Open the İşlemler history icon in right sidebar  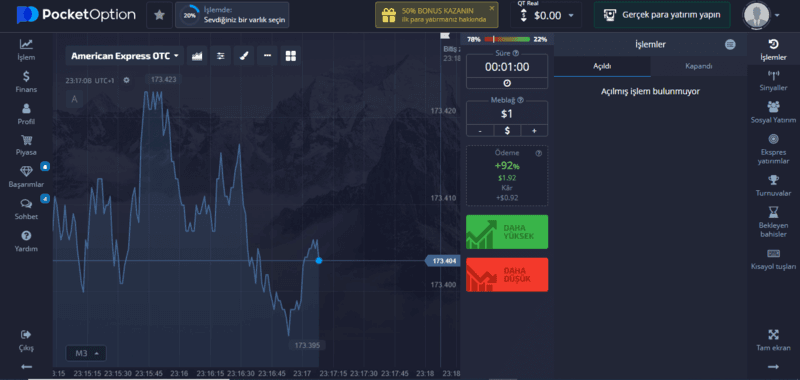click(773, 49)
